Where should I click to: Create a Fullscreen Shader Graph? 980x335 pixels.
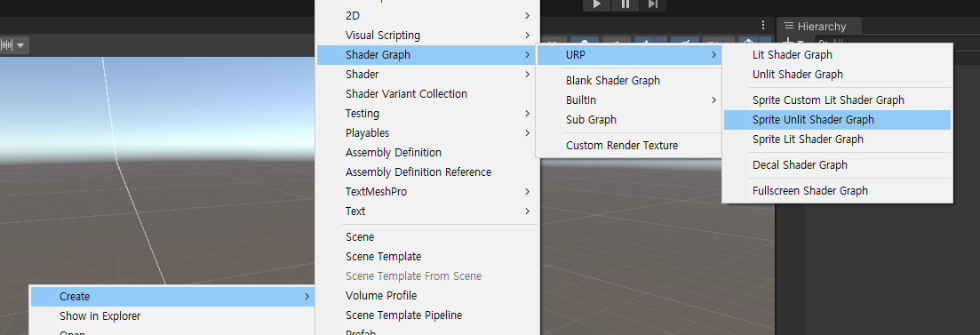[x=838, y=191]
